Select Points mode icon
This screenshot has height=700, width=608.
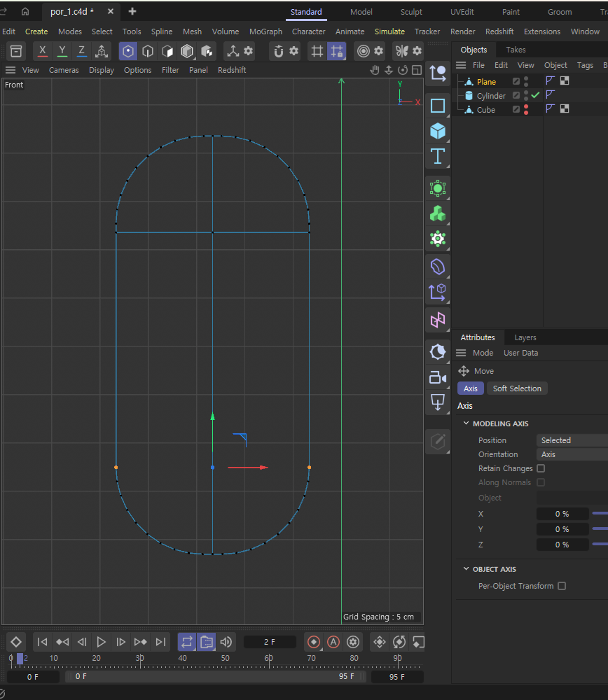(x=128, y=51)
